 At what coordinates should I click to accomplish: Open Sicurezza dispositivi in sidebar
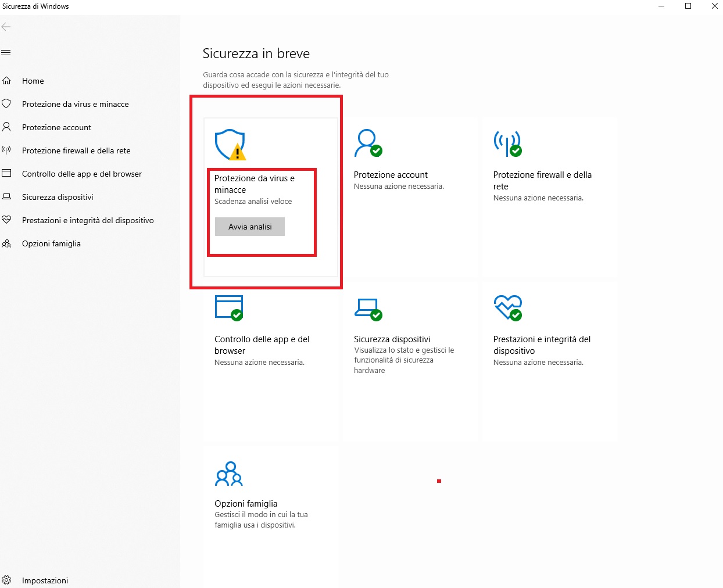coord(58,197)
